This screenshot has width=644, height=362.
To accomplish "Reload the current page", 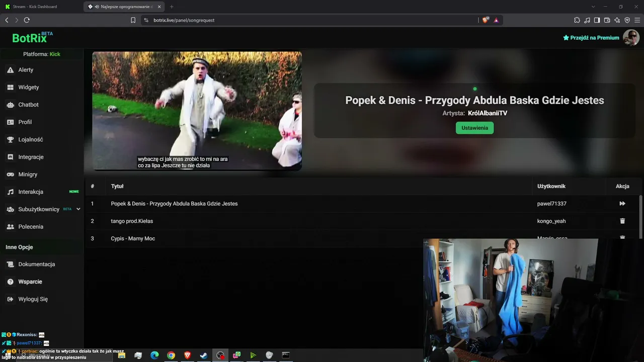I will coord(27,20).
